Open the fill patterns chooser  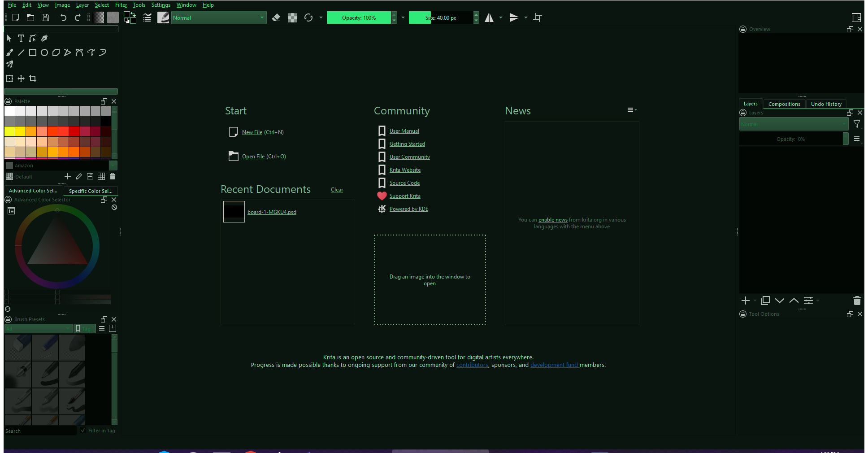pyautogui.click(x=113, y=17)
